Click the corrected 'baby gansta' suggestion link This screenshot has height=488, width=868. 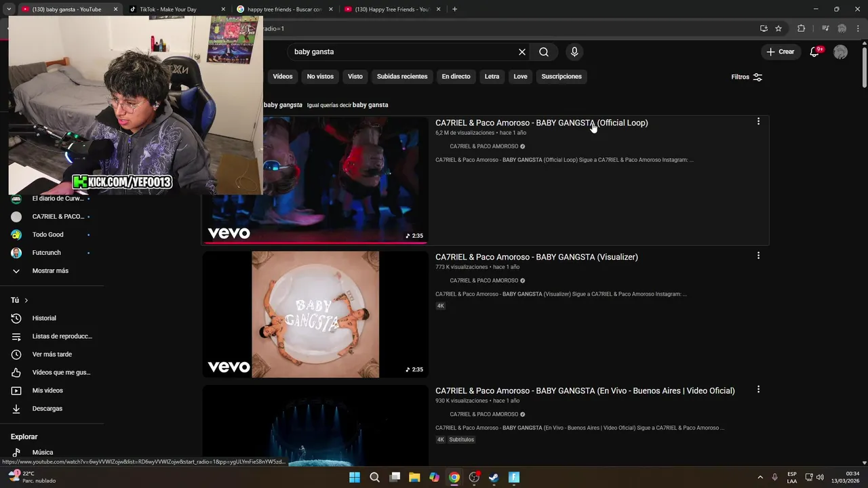click(370, 105)
